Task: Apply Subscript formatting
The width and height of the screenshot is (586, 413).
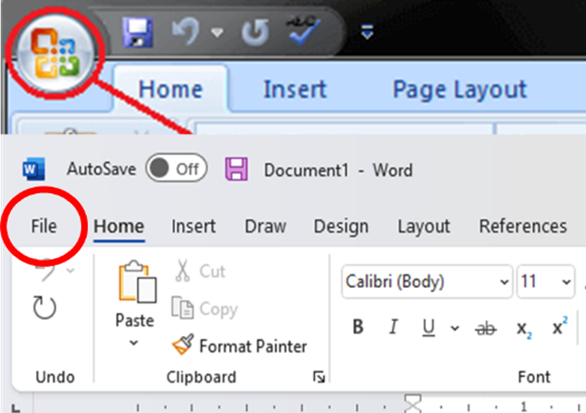Action: (524, 329)
